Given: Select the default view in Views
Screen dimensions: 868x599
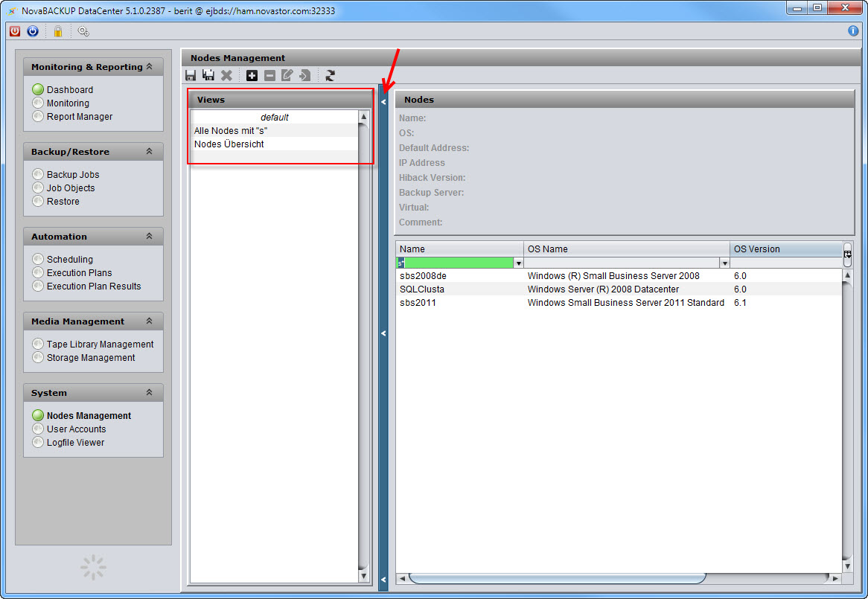Looking at the screenshot, I should click(x=275, y=118).
